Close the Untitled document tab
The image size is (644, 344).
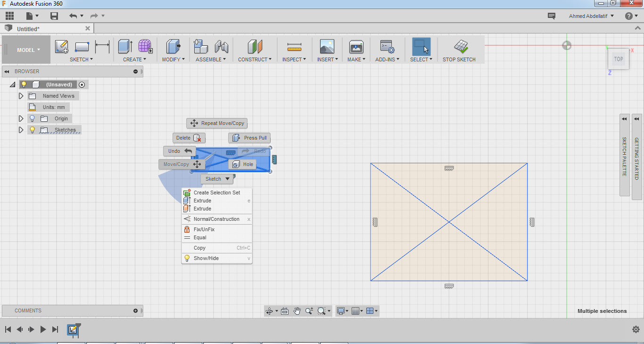tap(87, 28)
